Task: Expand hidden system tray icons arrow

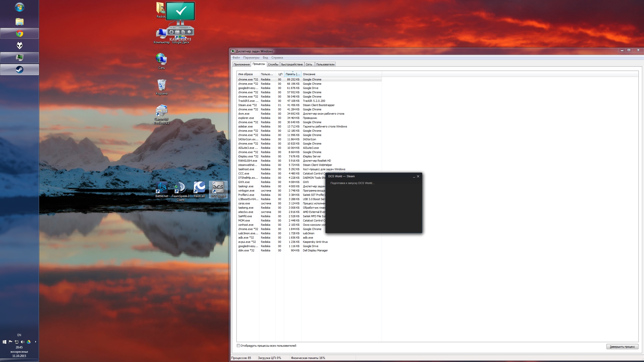Action: coord(35,342)
